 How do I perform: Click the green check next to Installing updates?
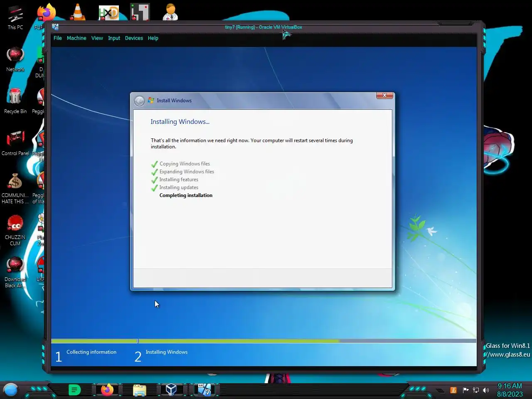pyautogui.click(x=154, y=188)
